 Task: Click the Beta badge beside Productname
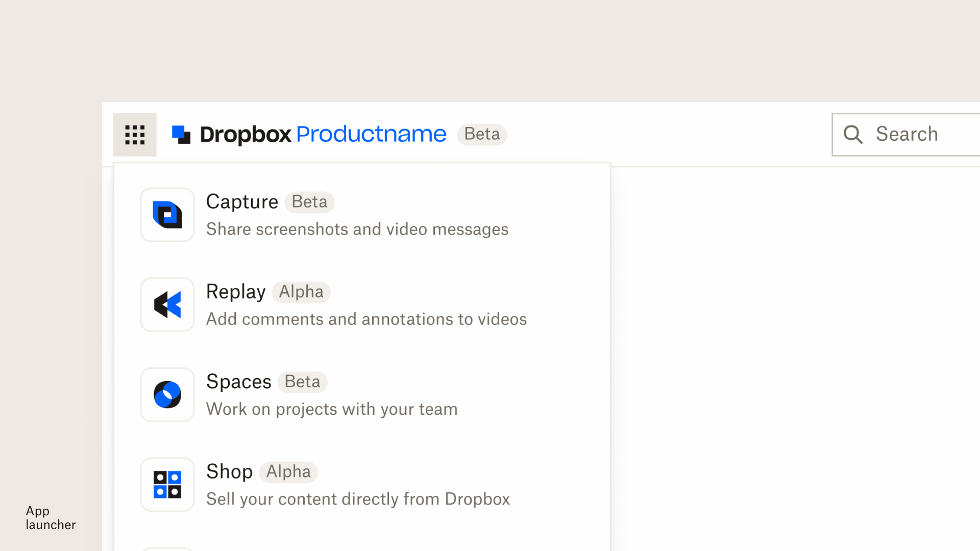point(482,135)
